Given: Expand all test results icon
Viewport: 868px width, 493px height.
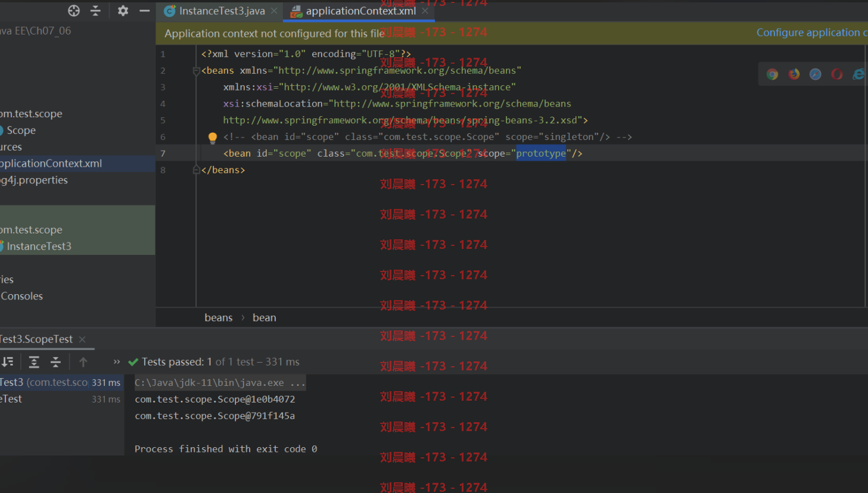Looking at the screenshot, I should pyautogui.click(x=34, y=362).
